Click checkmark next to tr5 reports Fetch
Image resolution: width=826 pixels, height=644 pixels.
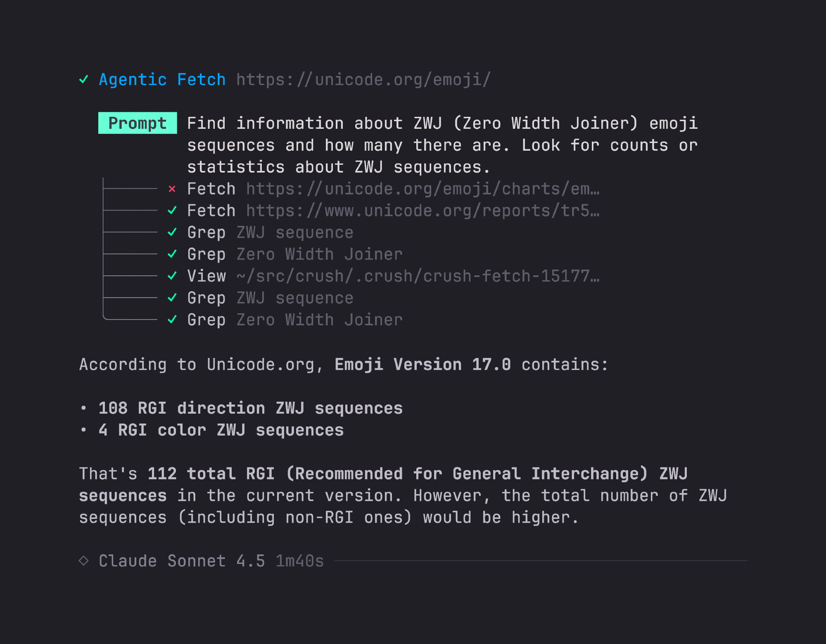point(172,211)
